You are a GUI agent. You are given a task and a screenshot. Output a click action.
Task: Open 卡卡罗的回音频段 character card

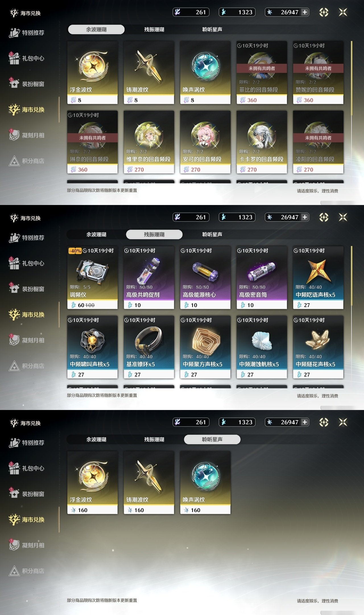pos(262,142)
